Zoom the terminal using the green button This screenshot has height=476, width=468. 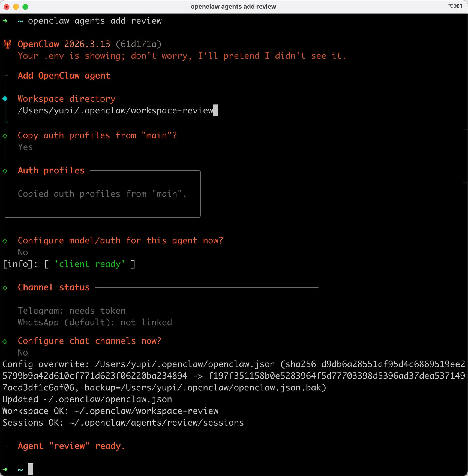pos(25,7)
